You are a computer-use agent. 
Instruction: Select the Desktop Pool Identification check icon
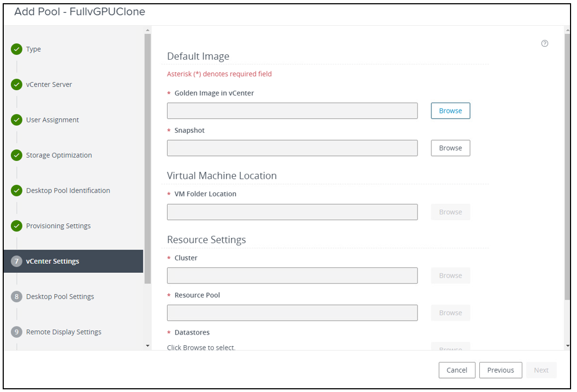coord(16,190)
